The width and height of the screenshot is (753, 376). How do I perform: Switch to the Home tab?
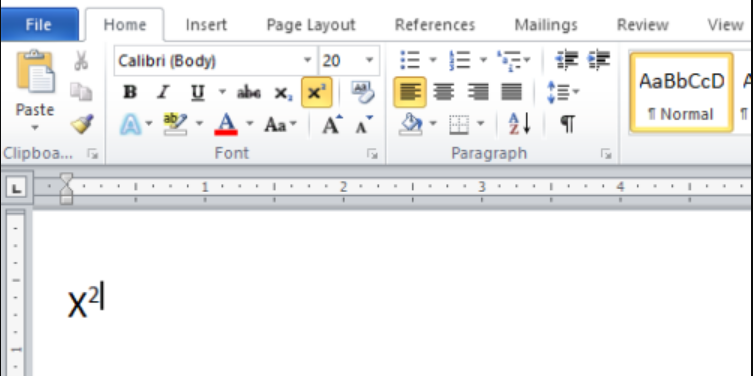(125, 25)
